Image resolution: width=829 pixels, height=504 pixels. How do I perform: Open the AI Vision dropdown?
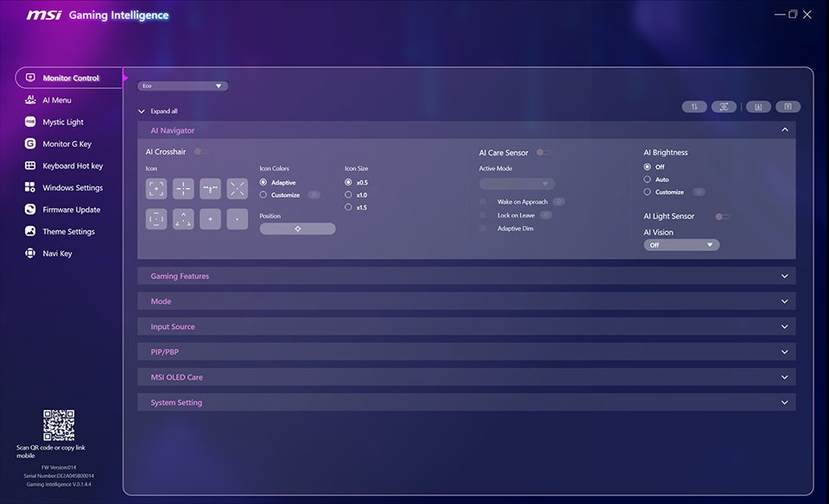(681, 244)
